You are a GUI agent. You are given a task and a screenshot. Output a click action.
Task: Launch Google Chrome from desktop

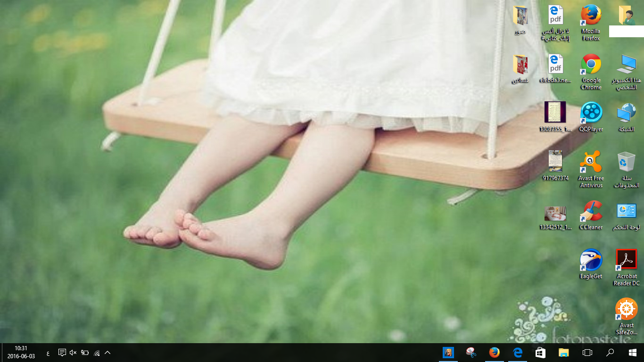(591, 65)
